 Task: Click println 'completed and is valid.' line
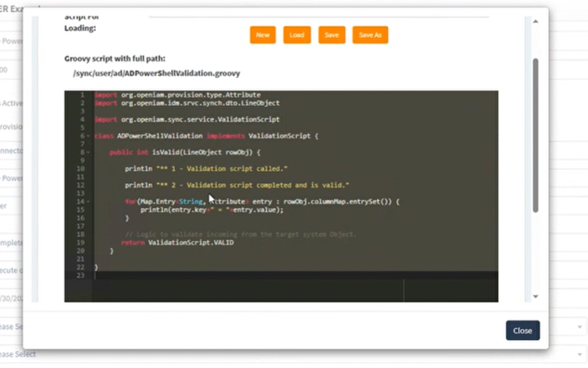(x=237, y=185)
